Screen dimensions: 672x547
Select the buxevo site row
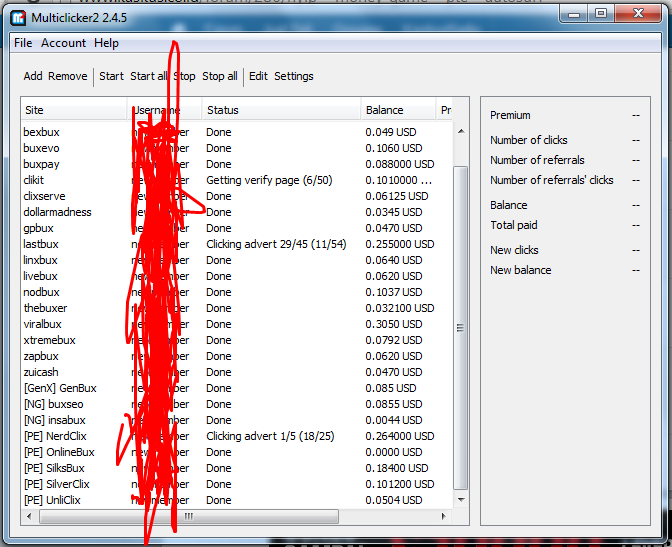[237, 148]
